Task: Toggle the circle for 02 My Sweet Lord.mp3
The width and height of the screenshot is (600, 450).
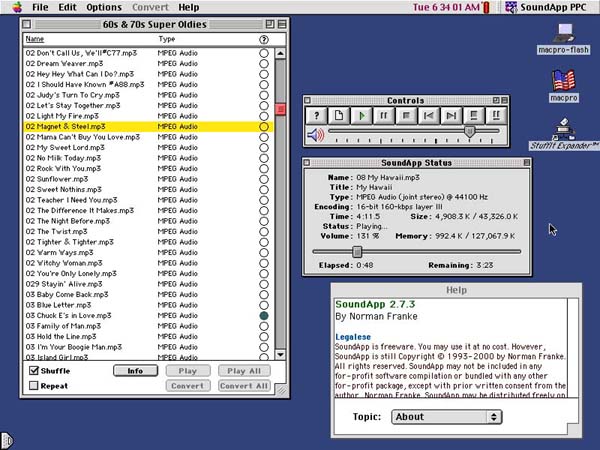Action: (264, 148)
